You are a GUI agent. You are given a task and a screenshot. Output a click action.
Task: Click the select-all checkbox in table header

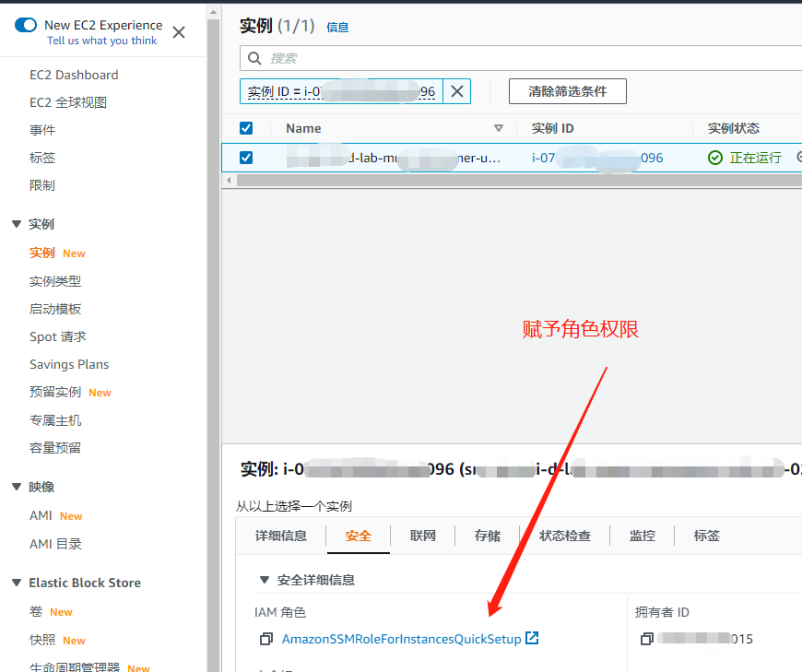[x=245, y=128]
